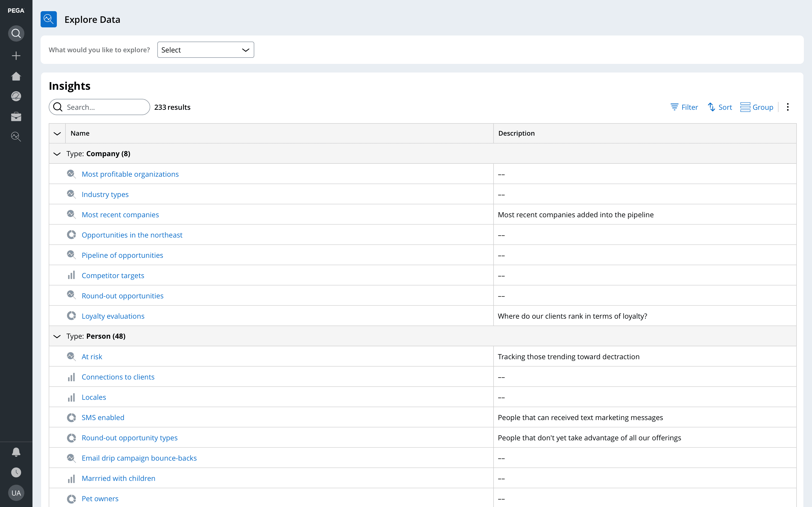Image resolution: width=812 pixels, height=507 pixels.
Task: Open Explore Data icon in sidebar
Action: coord(16,137)
